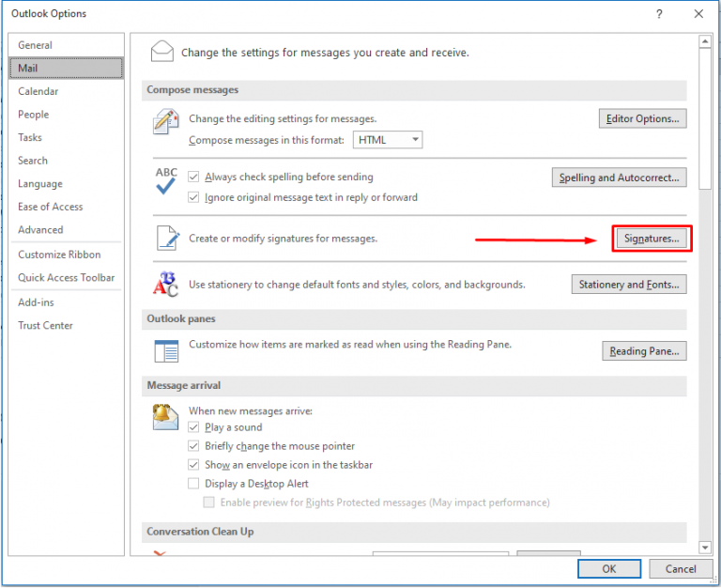Click the Reading Pane layout icon
Image resolution: width=721 pixels, height=588 pixels.
coord(166,350)
